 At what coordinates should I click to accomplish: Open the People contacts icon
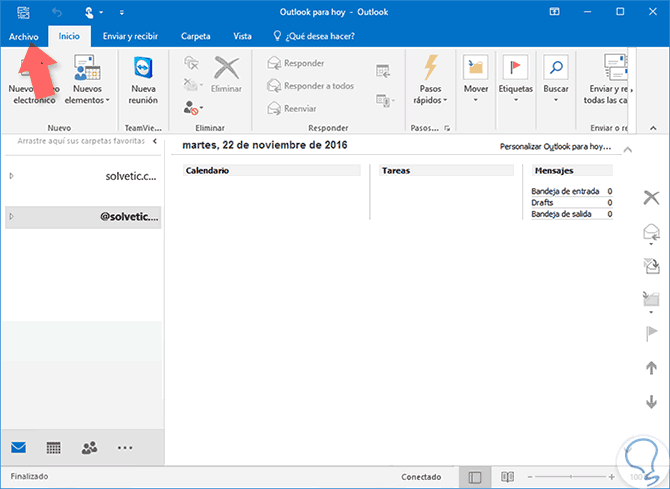tap(89, 448)
